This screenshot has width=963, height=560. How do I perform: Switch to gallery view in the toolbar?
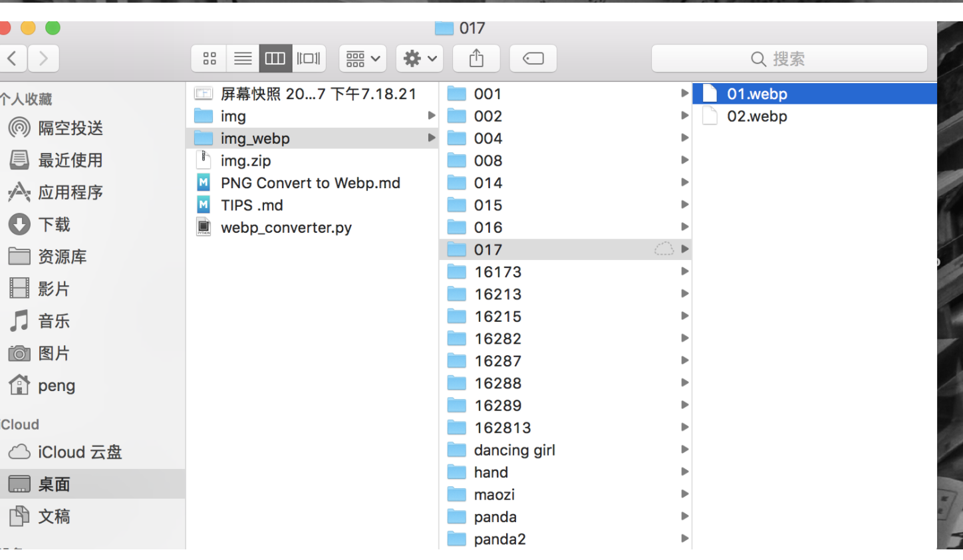[308, 58]
